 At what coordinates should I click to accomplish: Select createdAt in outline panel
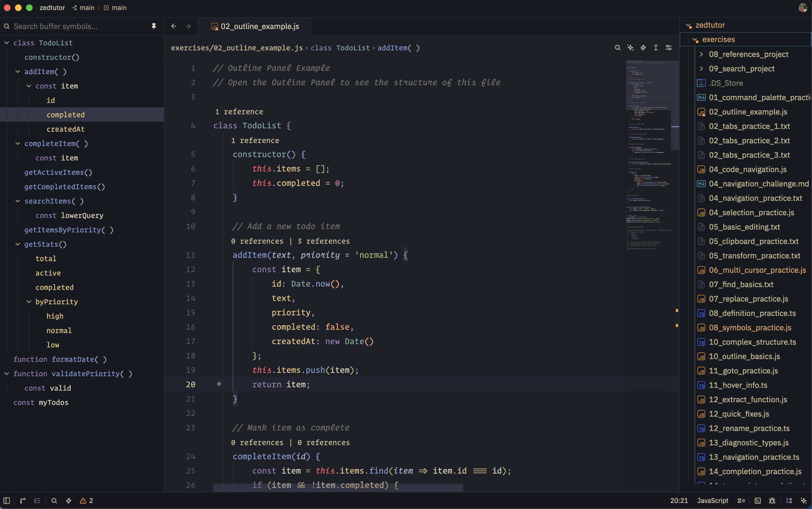(66, 129)
